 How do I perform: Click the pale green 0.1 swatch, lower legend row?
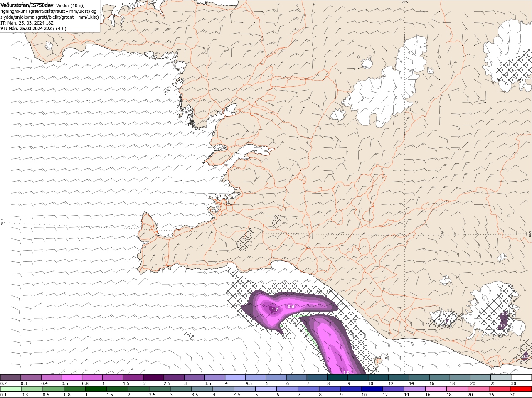click(x=11, y=389)
